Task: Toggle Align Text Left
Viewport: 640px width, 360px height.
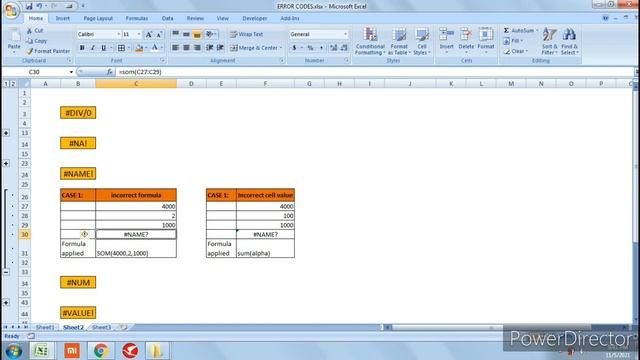Action: (x=176, y=48)
